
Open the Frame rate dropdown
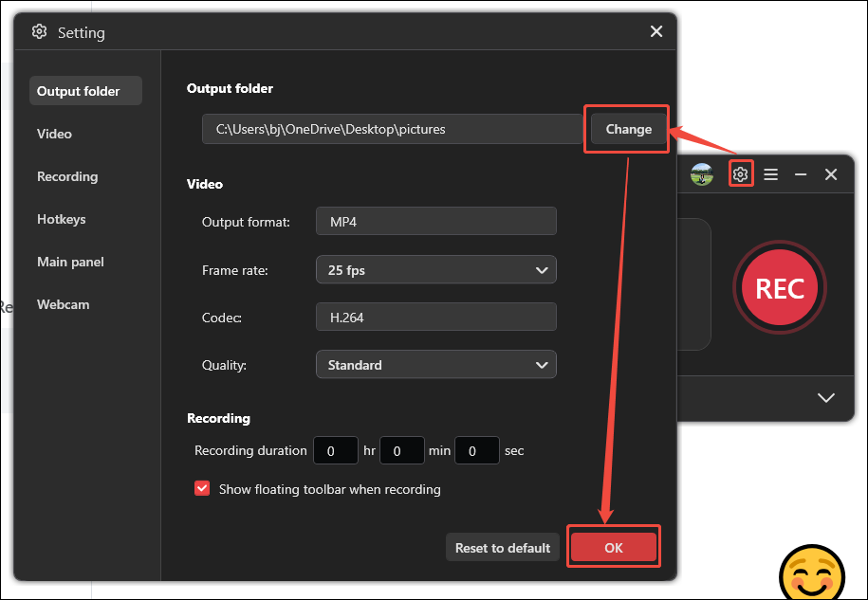(435, 269)
